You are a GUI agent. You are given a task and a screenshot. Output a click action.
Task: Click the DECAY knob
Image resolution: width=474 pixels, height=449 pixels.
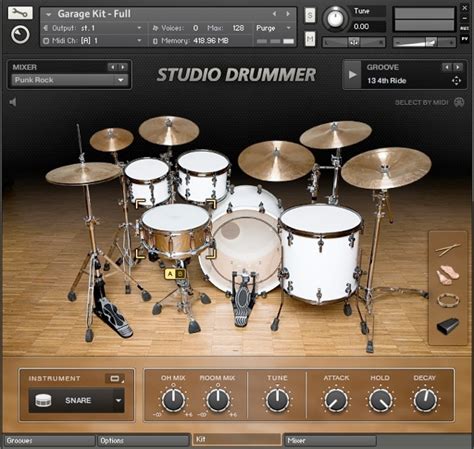(425, 400)
